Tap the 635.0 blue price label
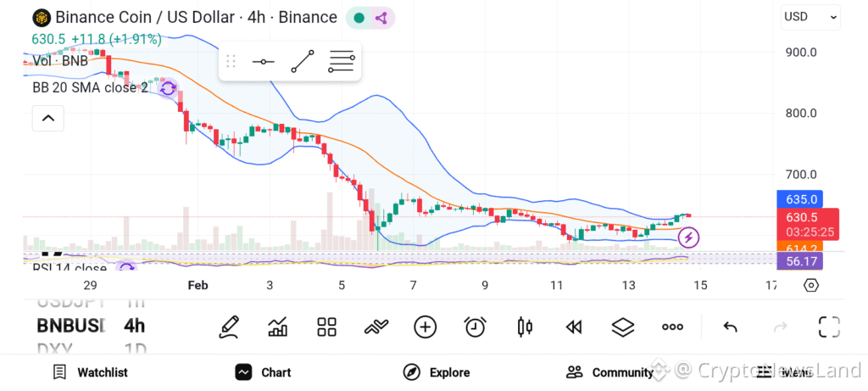 tap(800, 199)
